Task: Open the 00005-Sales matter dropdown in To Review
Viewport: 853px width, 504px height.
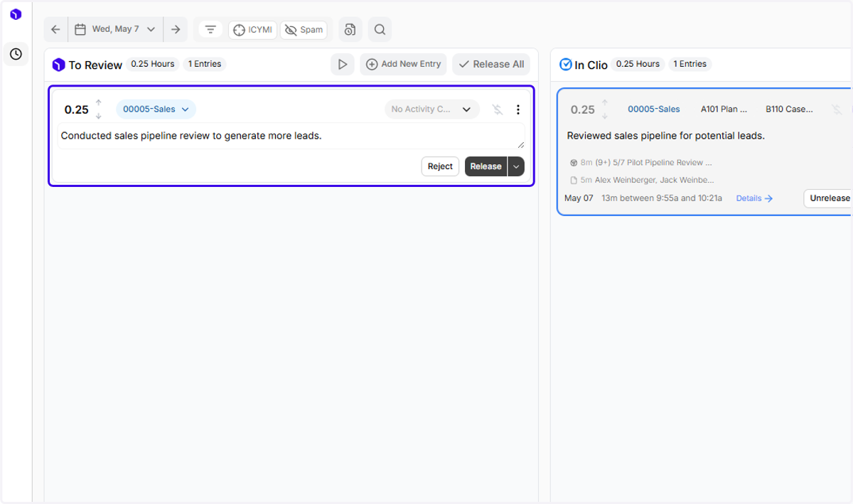Action: pyautogui.click(x=156, y=109)
